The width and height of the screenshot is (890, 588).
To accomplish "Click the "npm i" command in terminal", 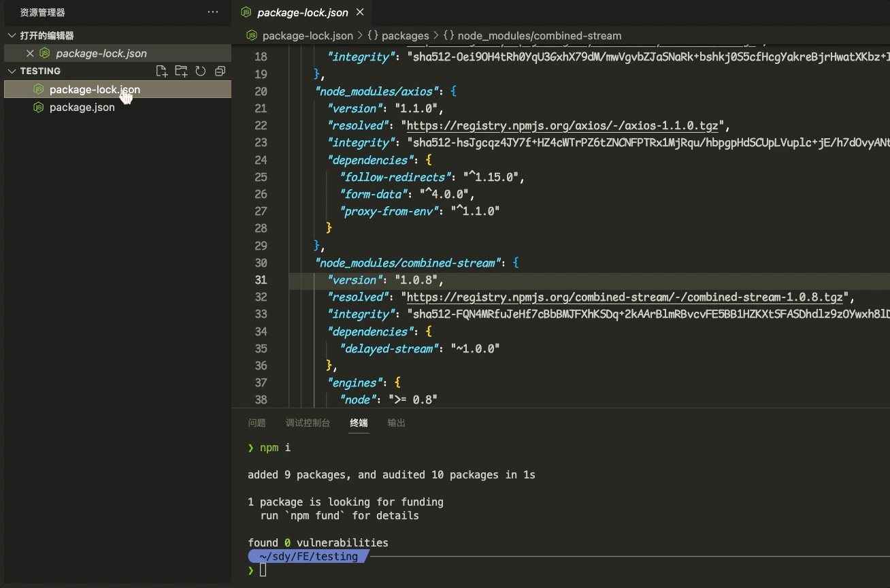I will click(276, 448).
